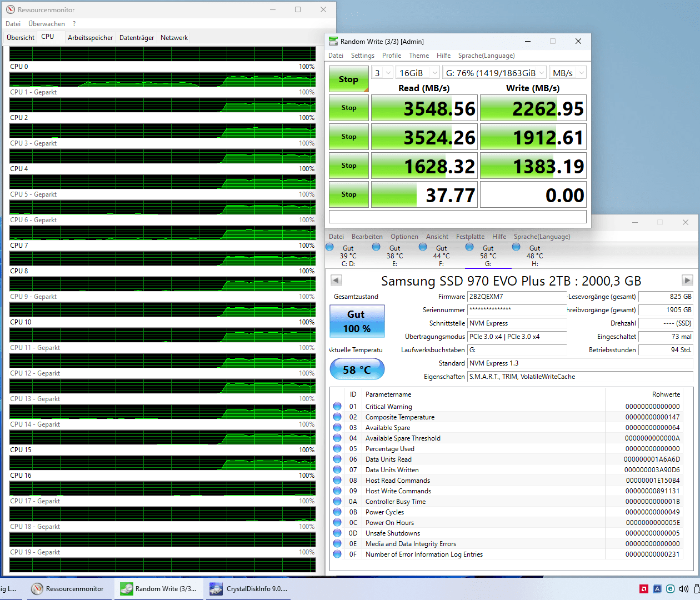Screen dimensions: 700x600
Task: Click the 58 °C temperature button
Action: click(357, 369)
